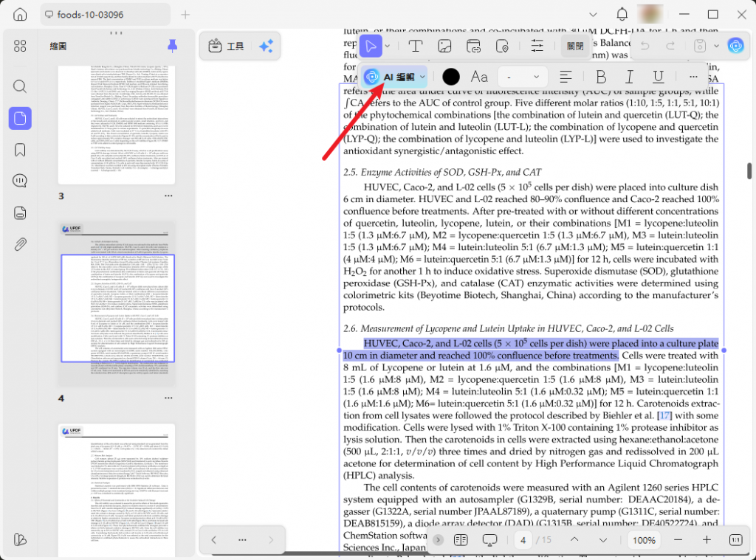
Task: Open the layers/stamp sidebar icon
Action: coord(20,212)
